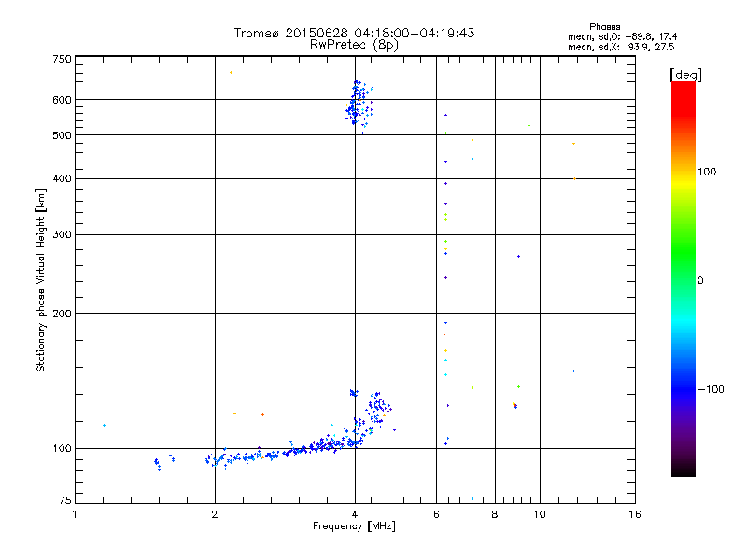Click the plot title 'Tromsø 20150628 04:18:00-04:19:43'
Image resolution: width=747 pixels, height=560 pixels.
click(354, 33)
